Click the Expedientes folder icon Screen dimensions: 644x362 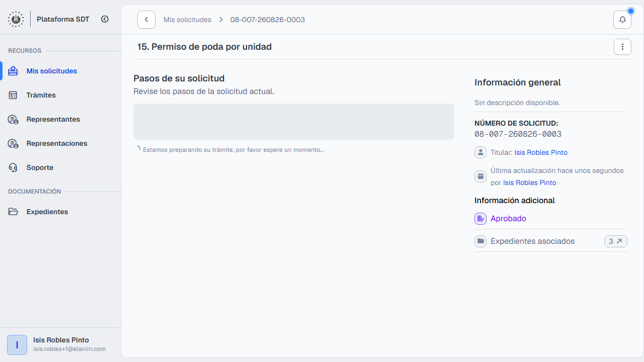pyautogui.click(x=13, y=212)
